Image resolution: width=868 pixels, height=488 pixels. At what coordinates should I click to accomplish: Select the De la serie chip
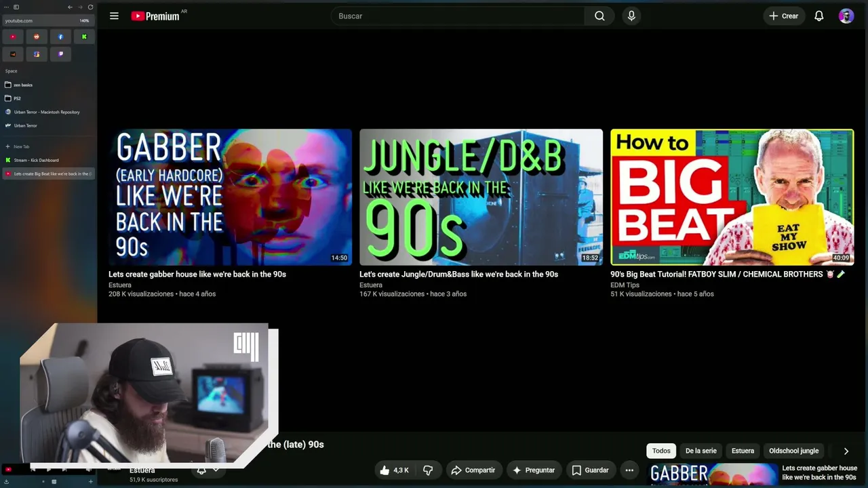(x=701, y=451)
